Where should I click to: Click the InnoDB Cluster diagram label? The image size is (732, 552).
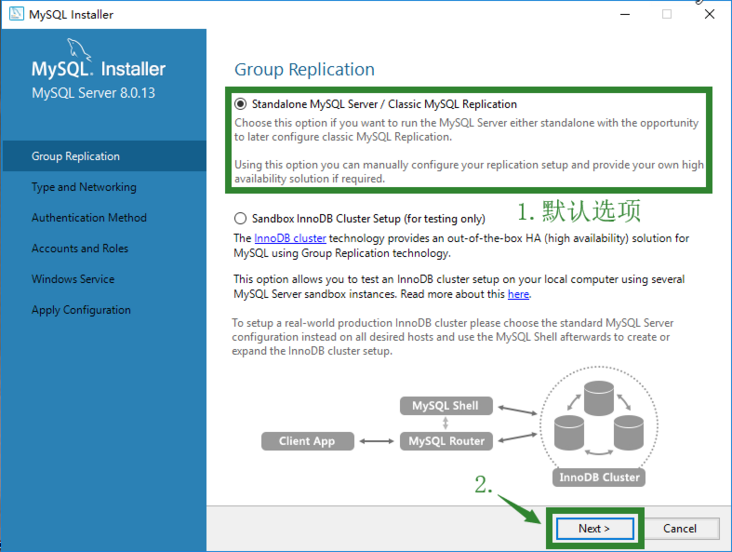[599, 477]
